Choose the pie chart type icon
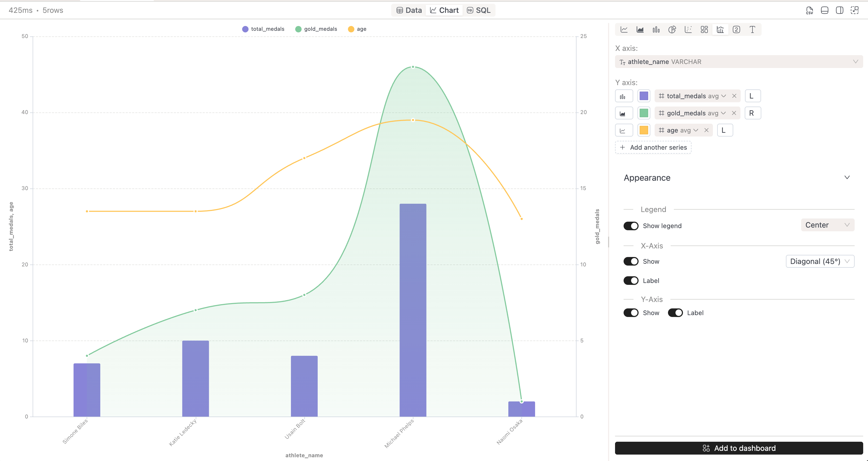The width and height of the screenshot is (868, 461). pos(672,30)
